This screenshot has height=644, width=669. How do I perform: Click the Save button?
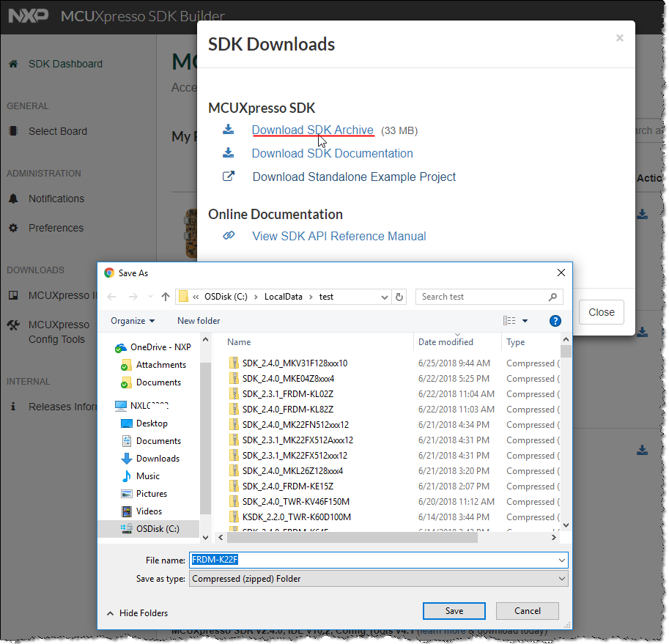coord(454,611)
